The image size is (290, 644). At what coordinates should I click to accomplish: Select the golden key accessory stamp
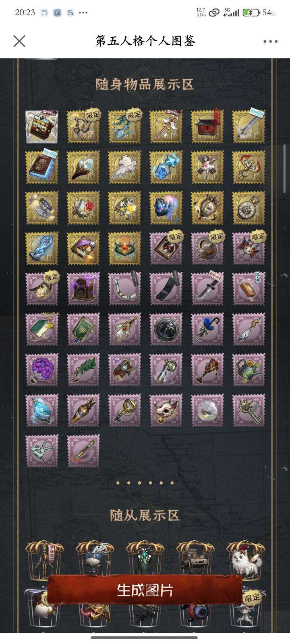pyautogui.click(x=124, y=410)
